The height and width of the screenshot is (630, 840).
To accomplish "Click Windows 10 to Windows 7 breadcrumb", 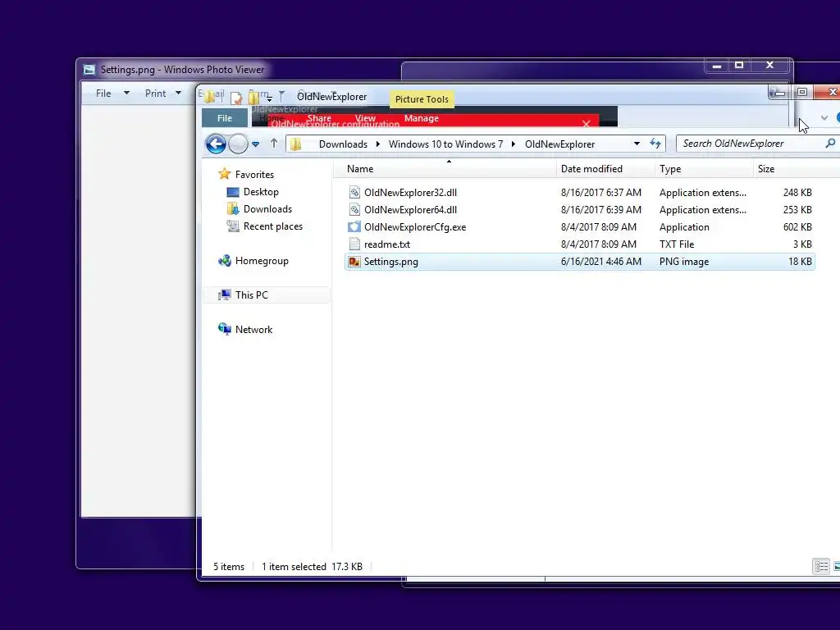I will click(445, 144).
